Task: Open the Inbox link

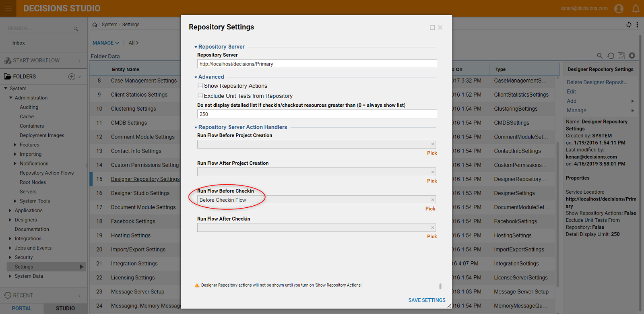Action: [19, 43]
